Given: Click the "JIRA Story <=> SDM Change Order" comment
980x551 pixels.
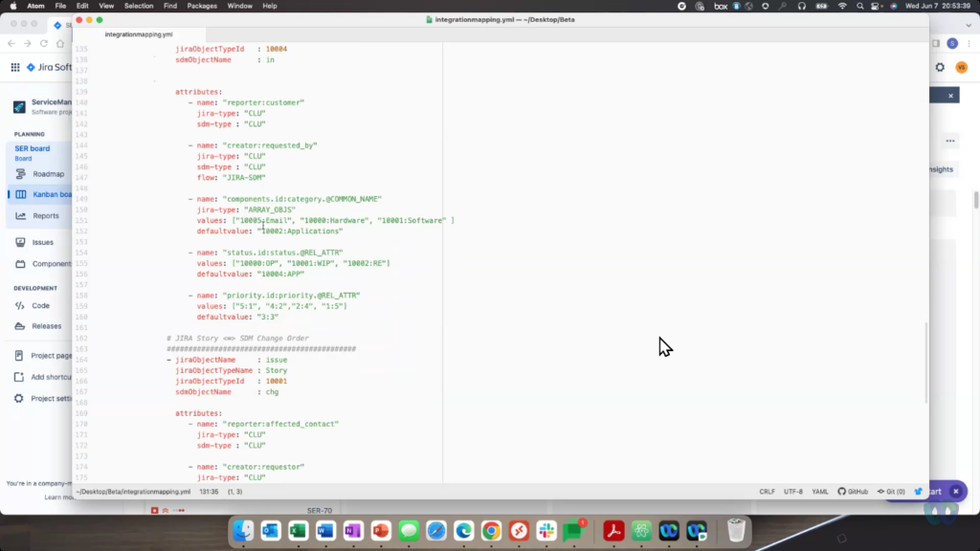Looking at the screenshot, I should (237, 339).
